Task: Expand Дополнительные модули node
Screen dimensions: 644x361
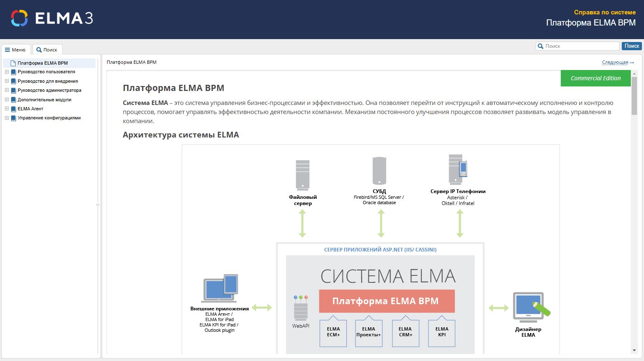Action: pyautogui.click(x=7, y=100)
